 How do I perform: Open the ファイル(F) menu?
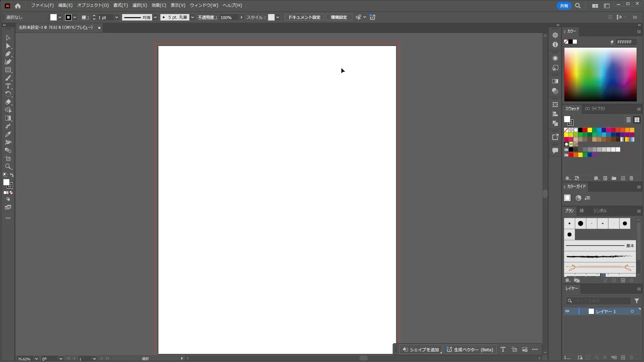pos(42,5)
